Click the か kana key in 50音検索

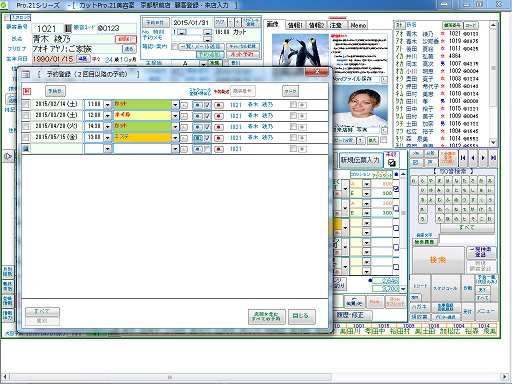[x=482, y=181]
